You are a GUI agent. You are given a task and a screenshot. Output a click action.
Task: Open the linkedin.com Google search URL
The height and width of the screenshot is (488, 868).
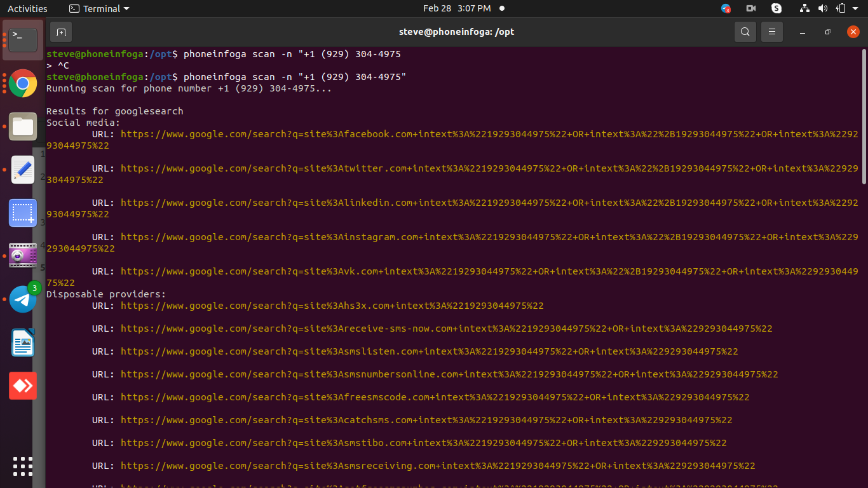coord(452,208)
